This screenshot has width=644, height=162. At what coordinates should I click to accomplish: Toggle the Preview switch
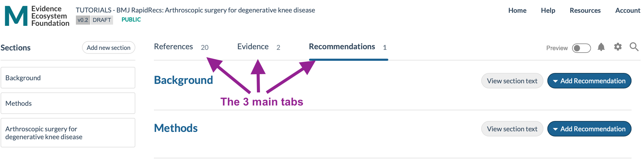point(581,48)
